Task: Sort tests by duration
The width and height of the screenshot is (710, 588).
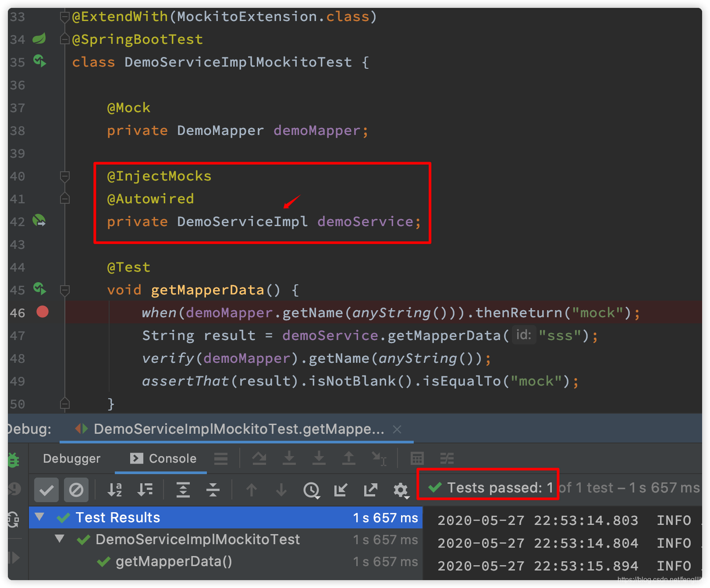Action: tap(145, 490)
